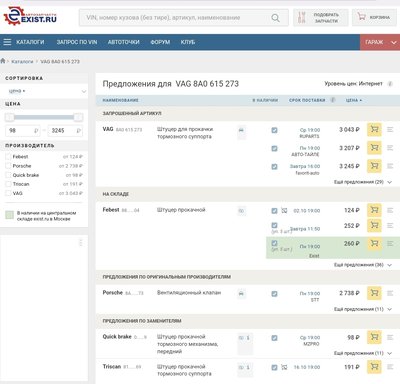
Task: Expand Ещё предложения (11) for Quick brake
Action: (363, 353)
